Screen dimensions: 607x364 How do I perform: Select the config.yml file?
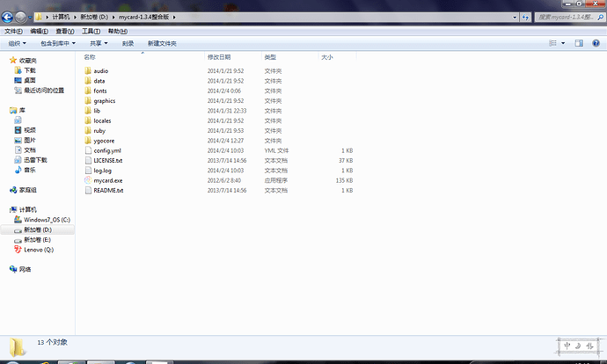pyautogui.click(x=106, y=150)
